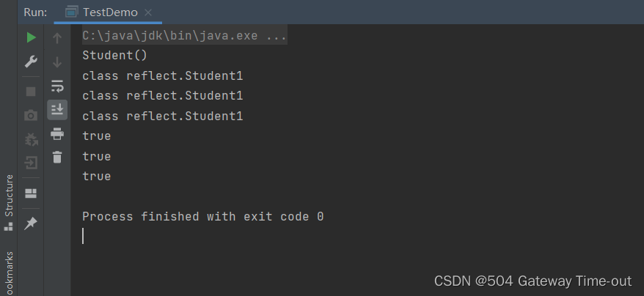644x296 pixels.
Task: Pin the Run tab
Action: click(x=31, y=223)
